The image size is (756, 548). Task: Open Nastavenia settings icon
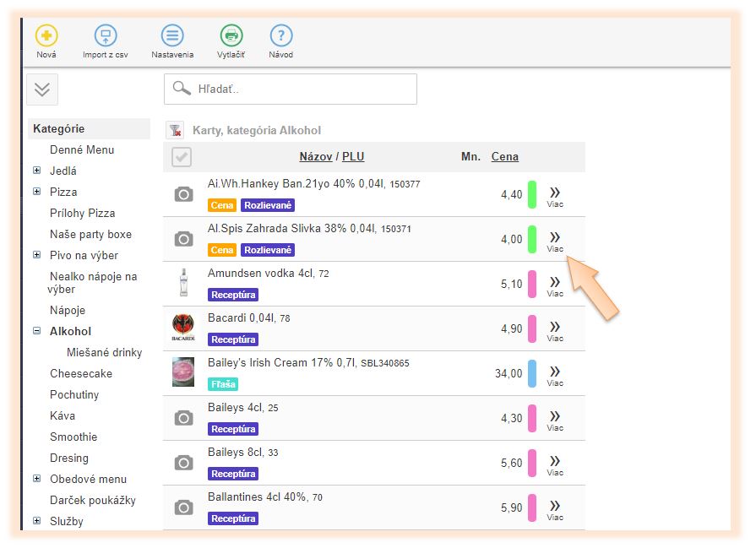(x=172, y=36)
